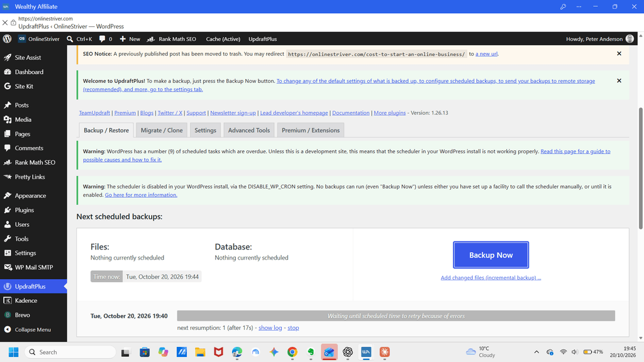Click the taskbar Search box

point(70,352)
